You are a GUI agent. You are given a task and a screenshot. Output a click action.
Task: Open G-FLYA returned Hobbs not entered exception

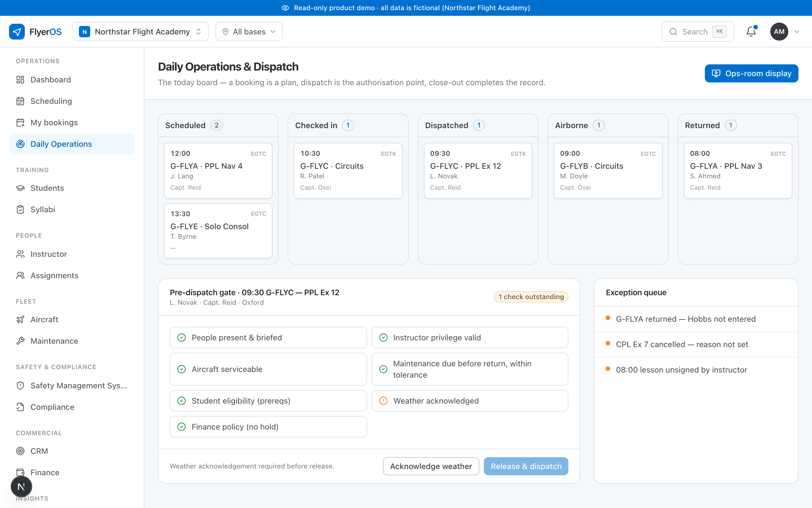(696, 319)
